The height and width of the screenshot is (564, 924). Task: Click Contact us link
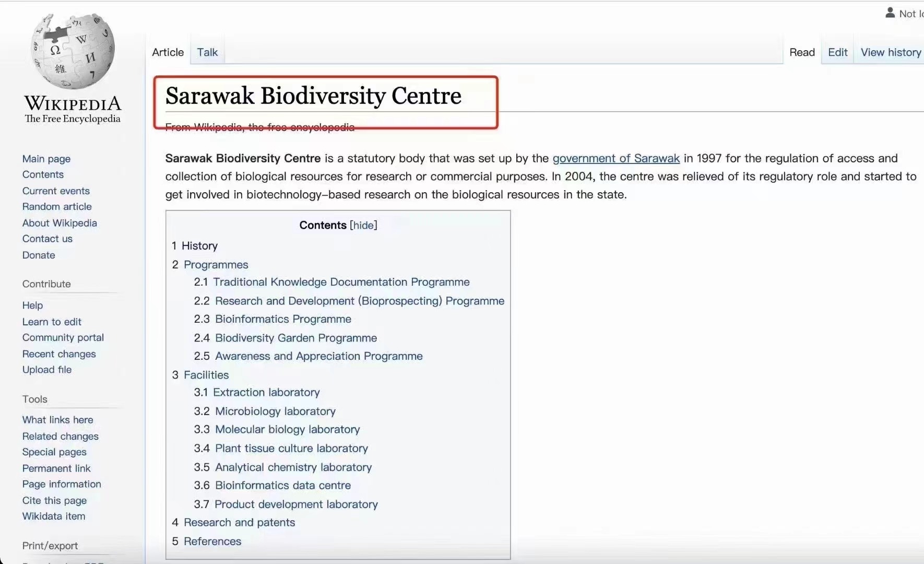point(48,239)
